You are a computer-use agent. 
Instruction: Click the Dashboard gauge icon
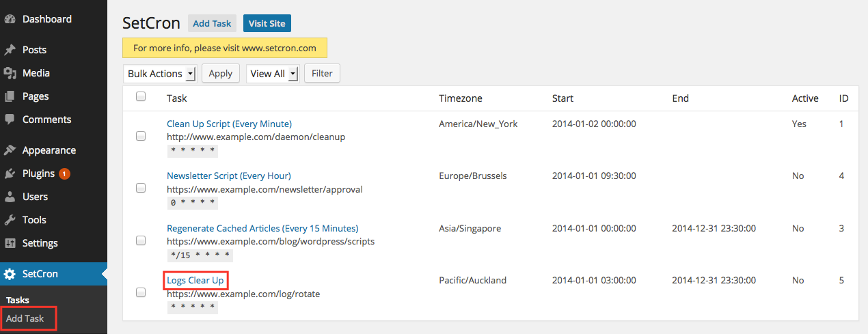click(x=10, y=19)
